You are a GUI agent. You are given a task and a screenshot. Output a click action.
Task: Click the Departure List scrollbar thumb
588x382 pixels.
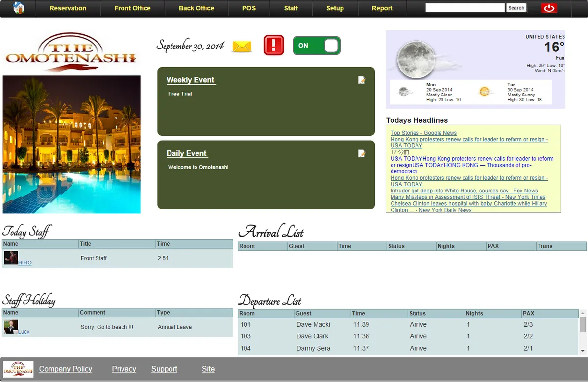point(583,324)
